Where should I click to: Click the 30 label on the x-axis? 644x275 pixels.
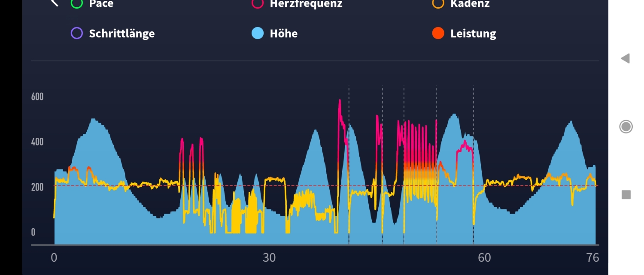click(269, 258)
